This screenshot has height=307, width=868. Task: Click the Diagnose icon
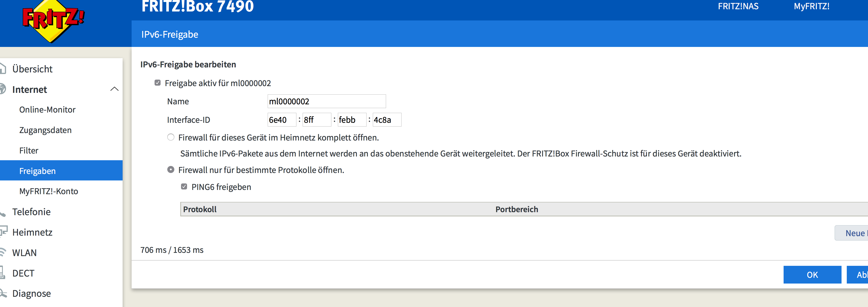(x=3, y=293)
